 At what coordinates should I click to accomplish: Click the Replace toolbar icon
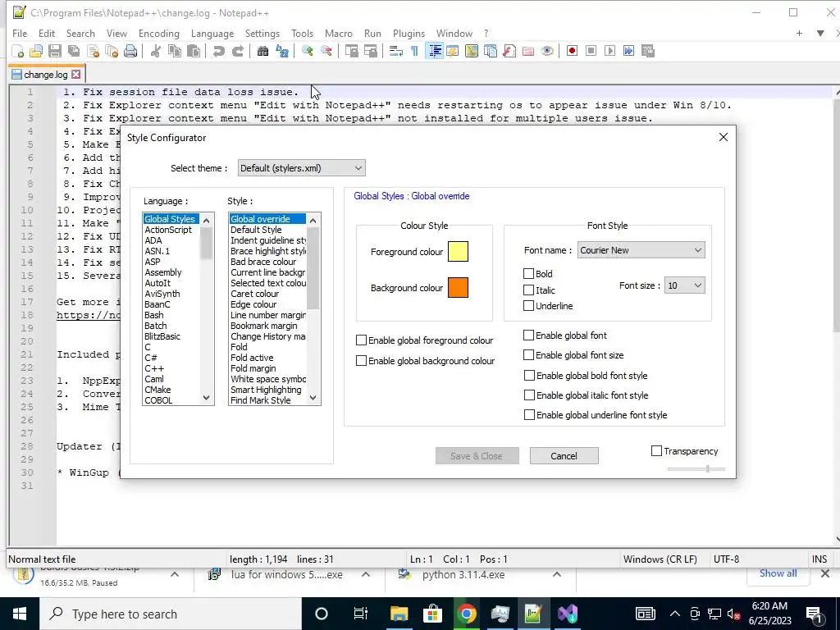(282, 51)
